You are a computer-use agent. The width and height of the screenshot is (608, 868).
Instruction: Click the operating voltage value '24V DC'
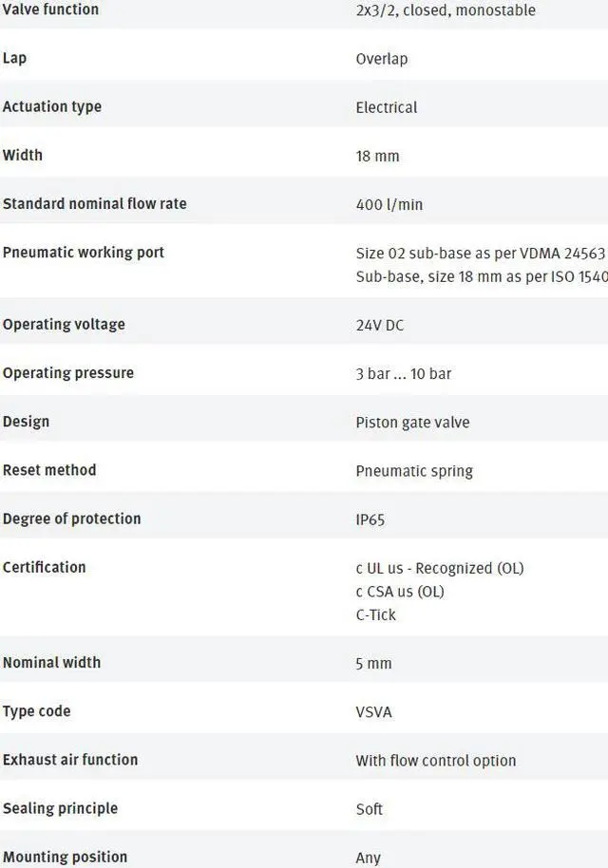pyautogui.click(x=380, y=325)
